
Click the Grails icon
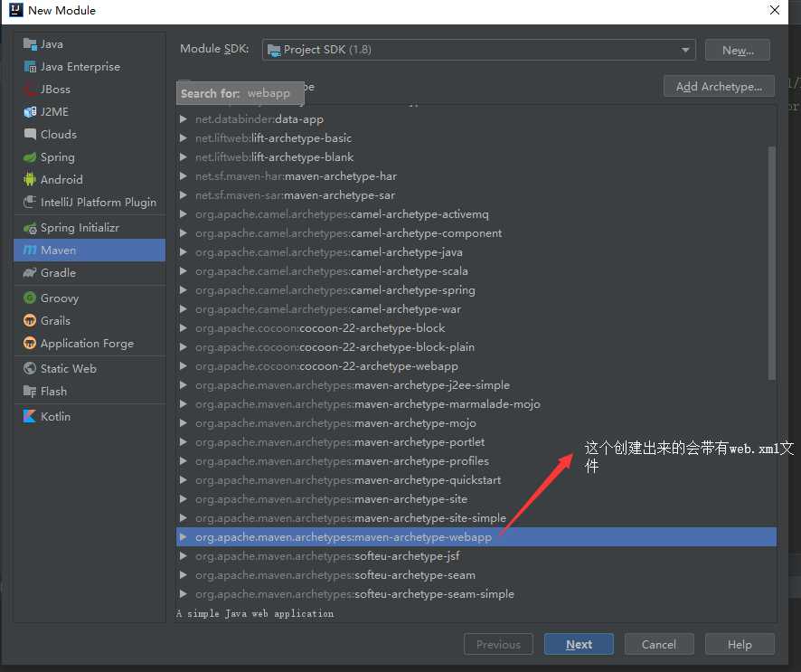[x=30, y=320]
